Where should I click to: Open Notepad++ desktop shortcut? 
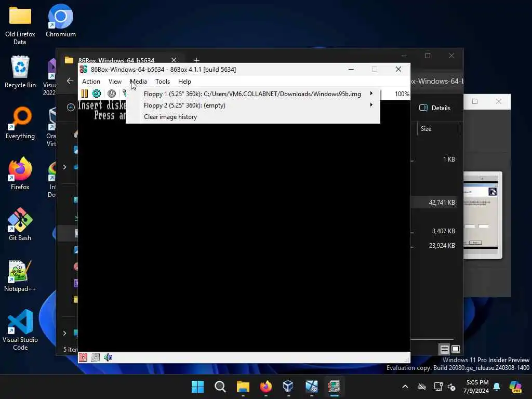20,275
